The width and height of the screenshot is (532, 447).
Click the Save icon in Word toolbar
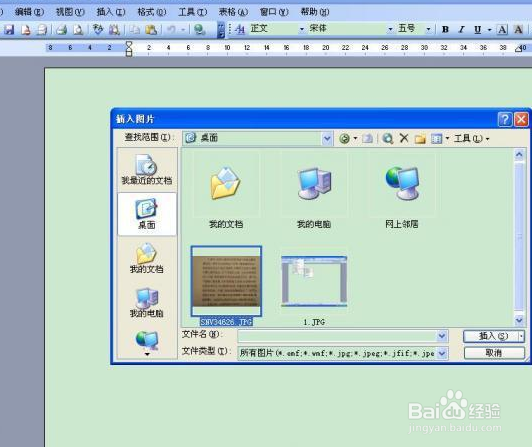pos(9,30)
